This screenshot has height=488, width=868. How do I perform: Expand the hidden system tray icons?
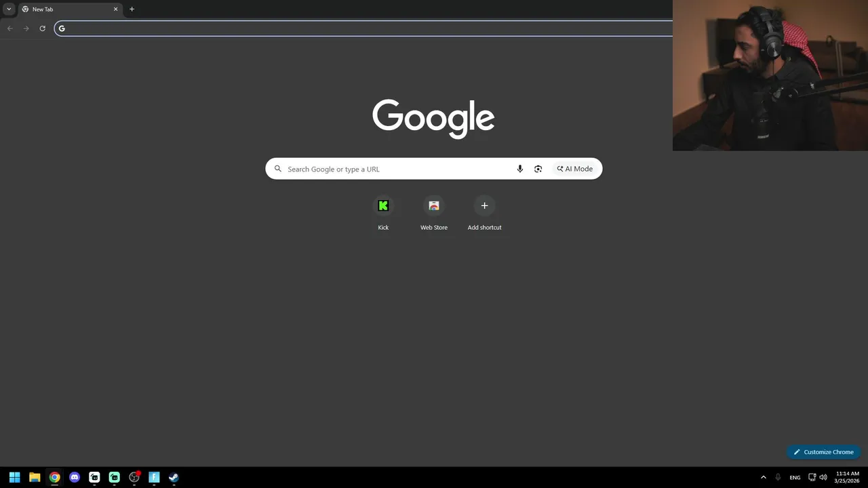point(763,477)
